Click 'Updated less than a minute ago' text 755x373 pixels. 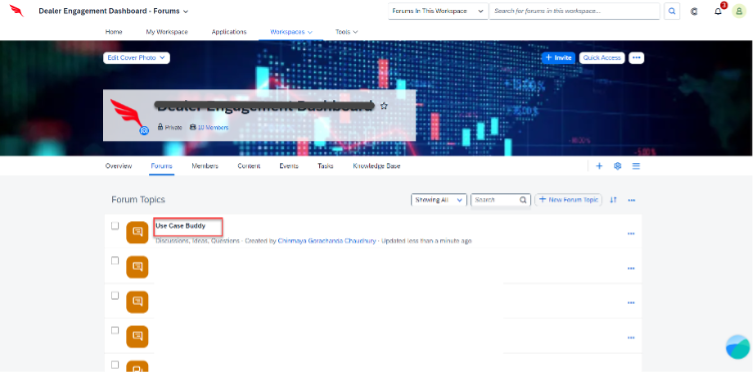(x=427, y=241)
